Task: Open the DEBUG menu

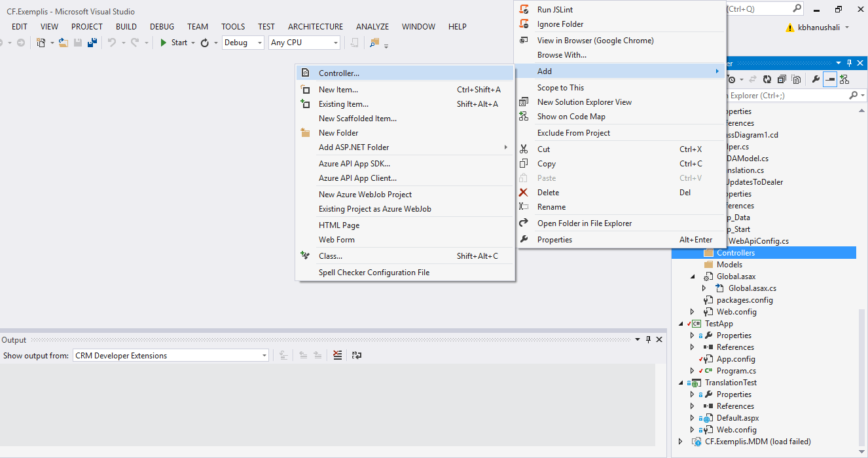Action: 162,27
